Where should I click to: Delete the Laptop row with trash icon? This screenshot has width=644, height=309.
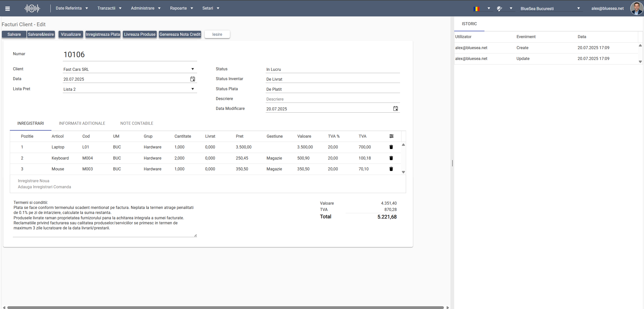pyautogui.click(x=391, y=147)
